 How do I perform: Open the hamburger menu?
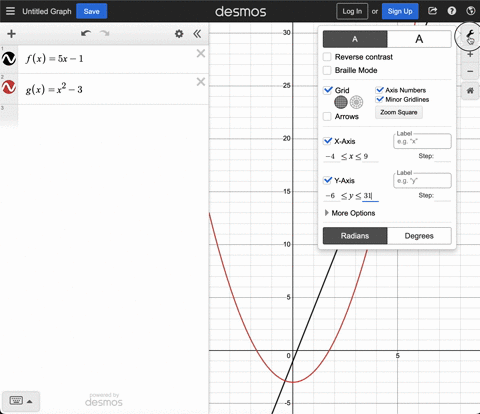click(x=10, y=11)
